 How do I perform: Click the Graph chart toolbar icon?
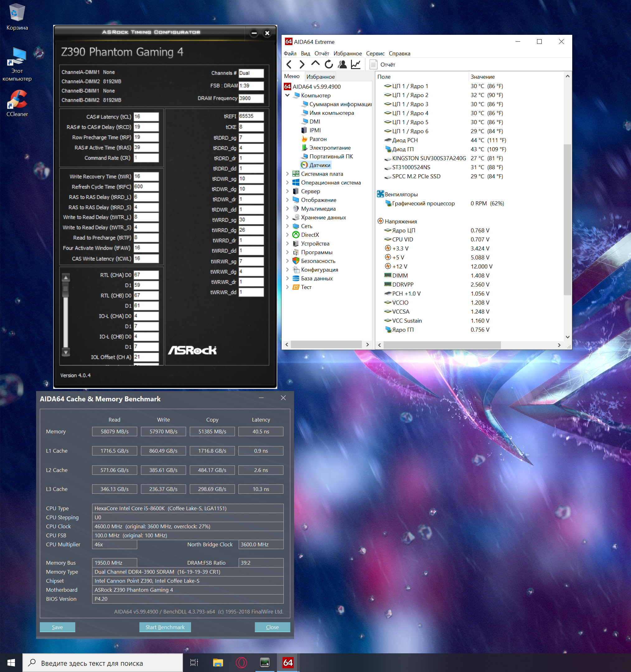pos(356,64)
